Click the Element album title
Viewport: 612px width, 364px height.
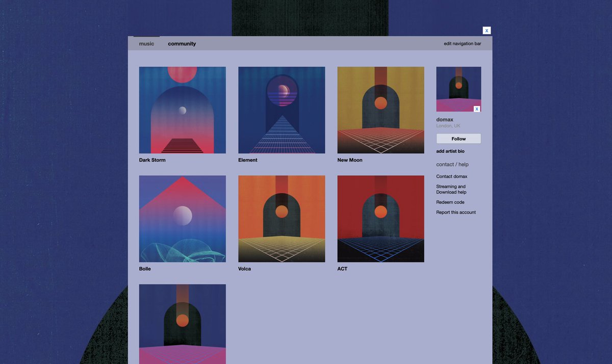tap(248, 160)
